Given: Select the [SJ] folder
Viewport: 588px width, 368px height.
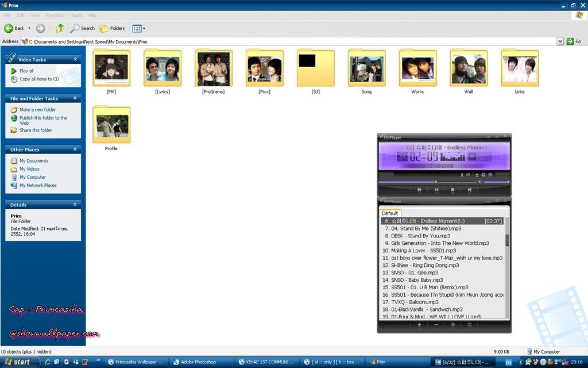Looking at the screenshot, I should click(315, 71).
